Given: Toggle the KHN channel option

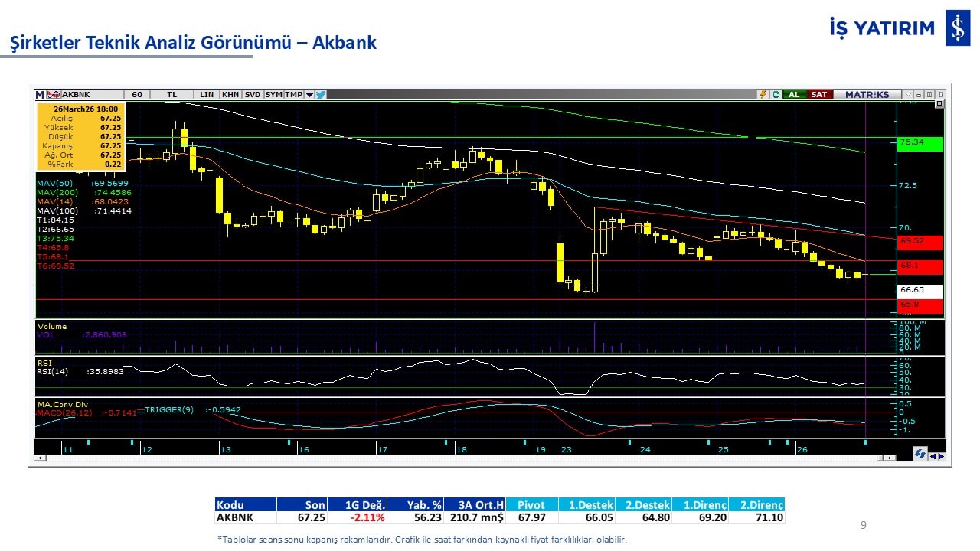Looking at the screenshot, I should tap(230, 95).
